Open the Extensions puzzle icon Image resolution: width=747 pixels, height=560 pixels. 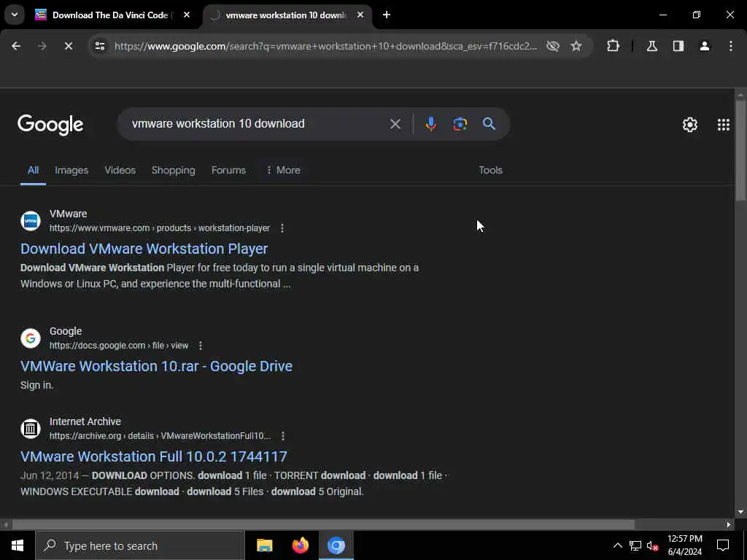click(613, 46)
